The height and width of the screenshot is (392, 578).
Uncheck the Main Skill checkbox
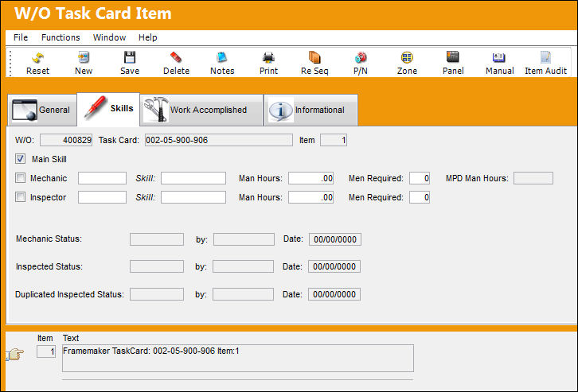20,159
